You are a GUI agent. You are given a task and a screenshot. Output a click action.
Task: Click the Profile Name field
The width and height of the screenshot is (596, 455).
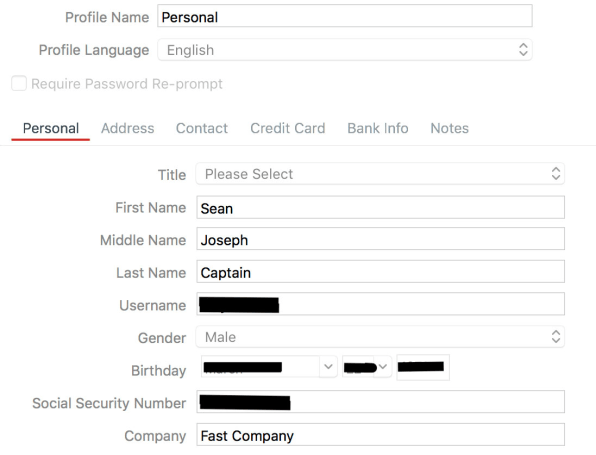(x=345, y=16)
